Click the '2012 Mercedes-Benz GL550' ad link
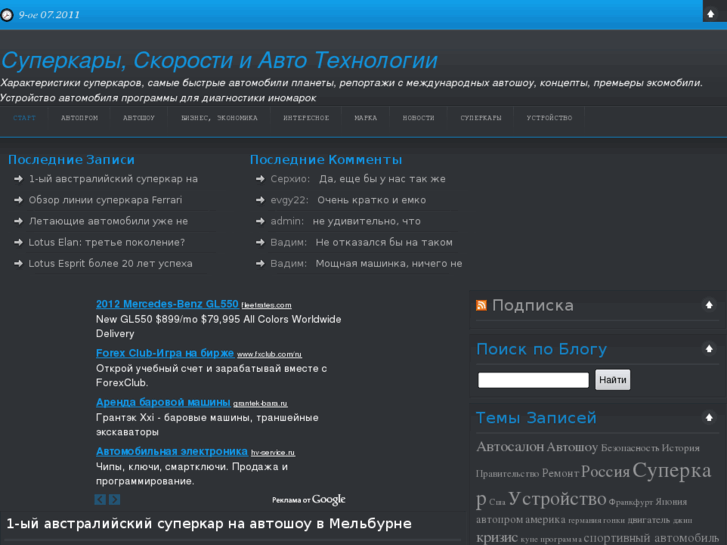Image resolution: width=727 pixels, height=545 pixels. click(167, 304)
